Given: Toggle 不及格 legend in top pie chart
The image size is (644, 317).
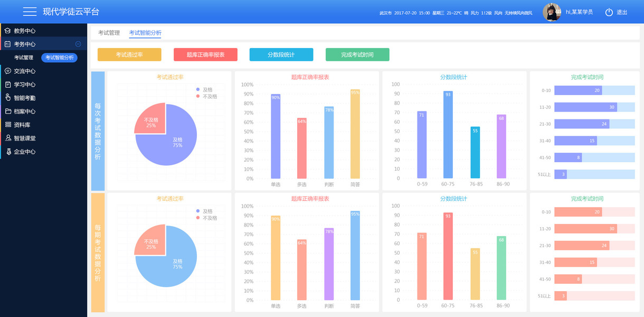Looking at the screenshot, I should pyautogui.click(x=206, y=97).
